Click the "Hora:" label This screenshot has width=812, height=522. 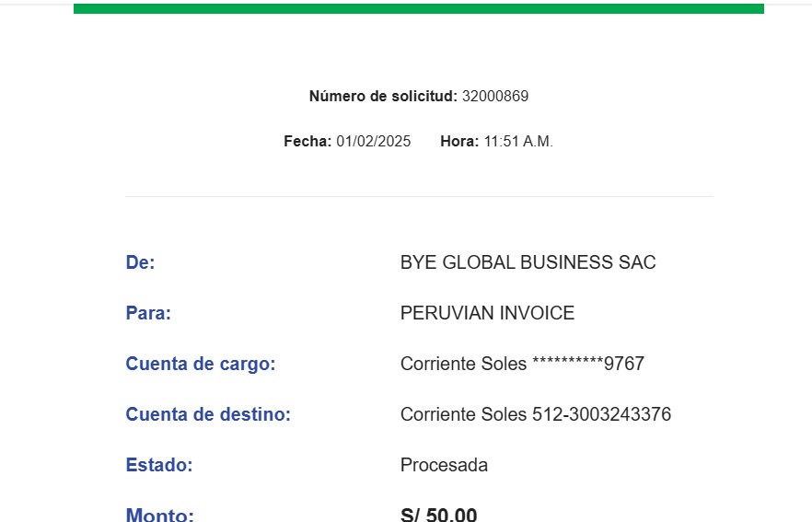459,142
